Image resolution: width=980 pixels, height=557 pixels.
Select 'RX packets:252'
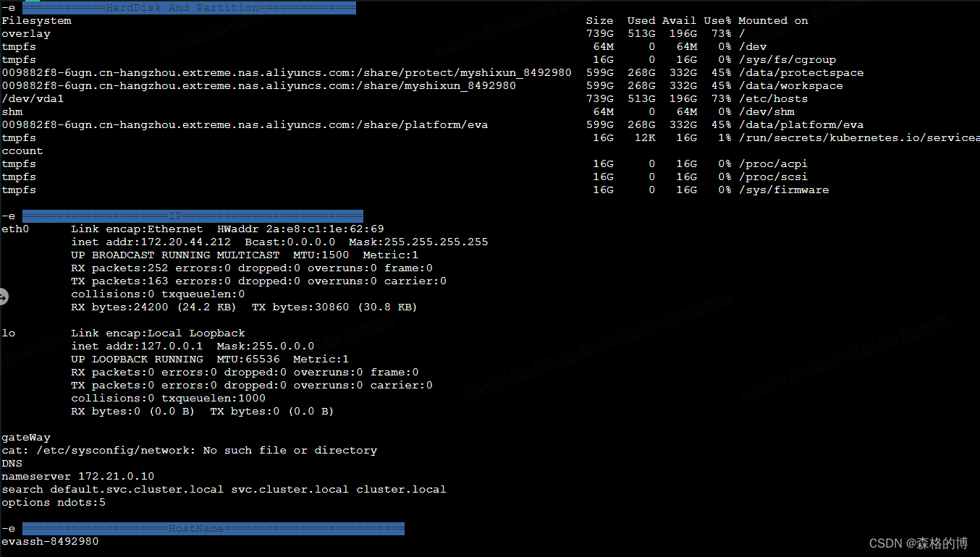pos(119,268)
